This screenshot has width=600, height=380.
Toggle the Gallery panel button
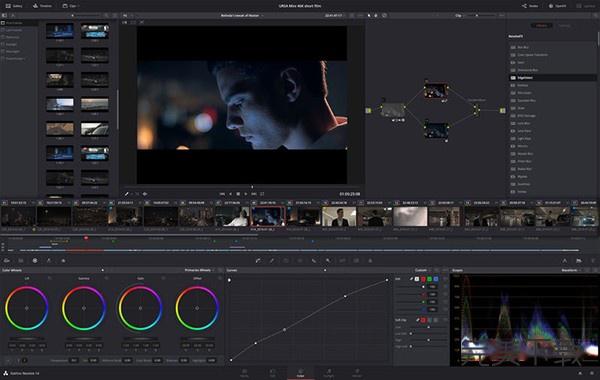coord(14,6)
